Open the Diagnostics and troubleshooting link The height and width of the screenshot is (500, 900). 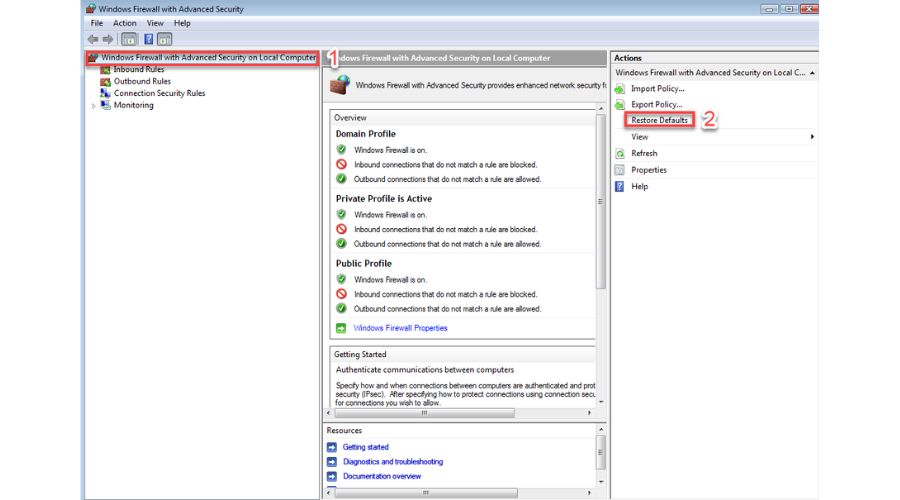pos(393,462)
